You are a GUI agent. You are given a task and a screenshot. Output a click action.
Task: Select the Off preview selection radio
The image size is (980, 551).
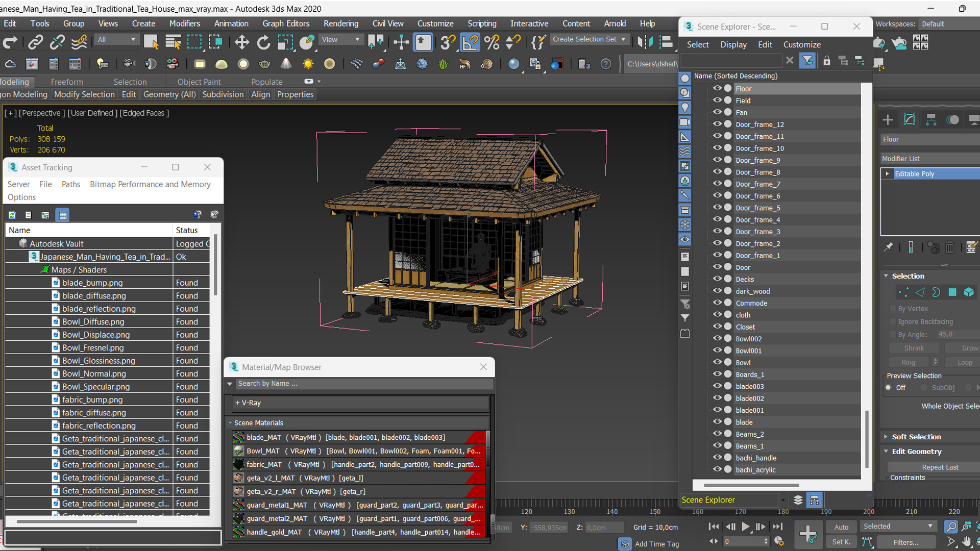(889, 388)
